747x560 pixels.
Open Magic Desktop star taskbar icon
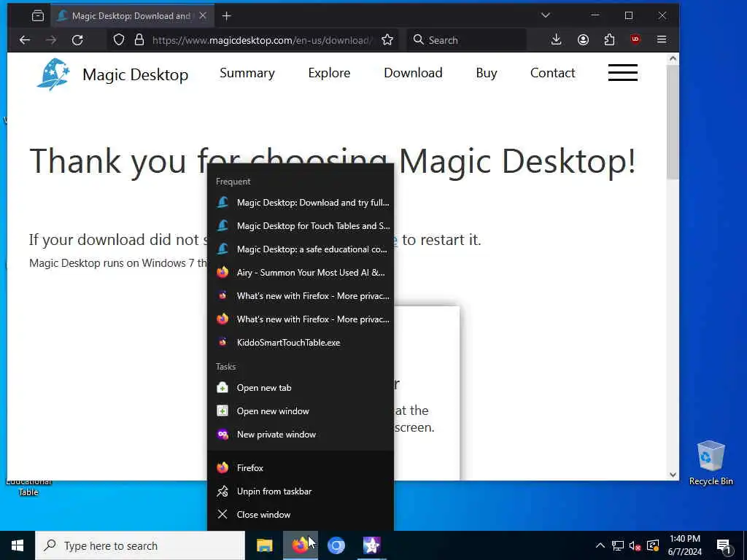[371, 545]
